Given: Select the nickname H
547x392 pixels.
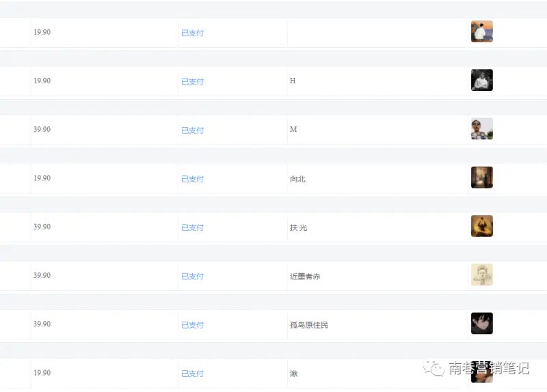Looking at the screenshot, I should pyautogui.click(x=293, y=81).
